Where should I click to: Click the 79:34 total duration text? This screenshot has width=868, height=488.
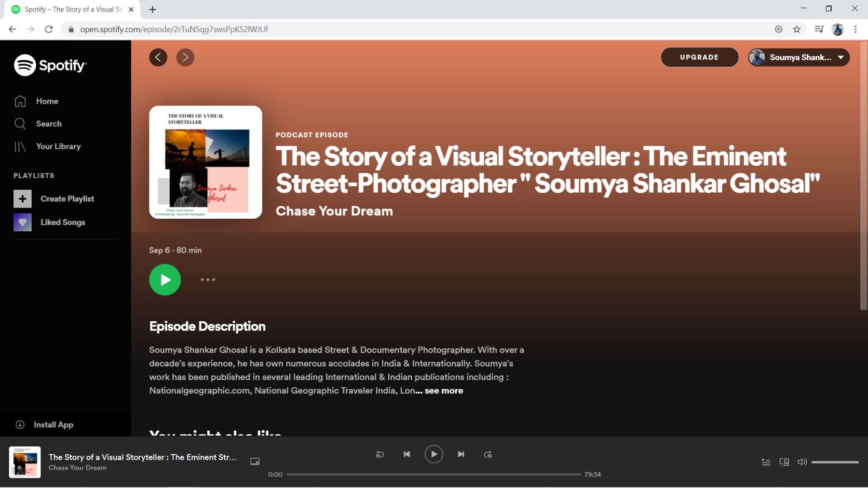coord(593,475)
